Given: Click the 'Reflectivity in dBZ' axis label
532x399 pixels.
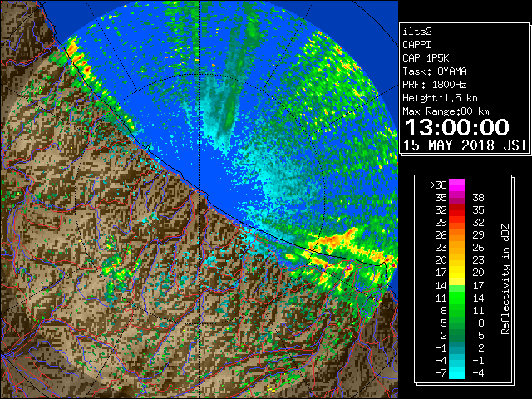Looking at the screenshot, I should (x=505, y=279).
